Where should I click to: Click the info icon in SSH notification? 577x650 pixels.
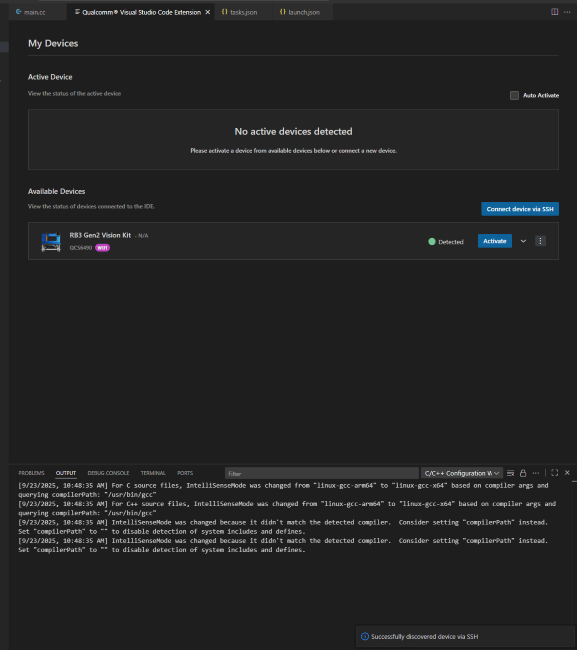(x=365, y=636)
